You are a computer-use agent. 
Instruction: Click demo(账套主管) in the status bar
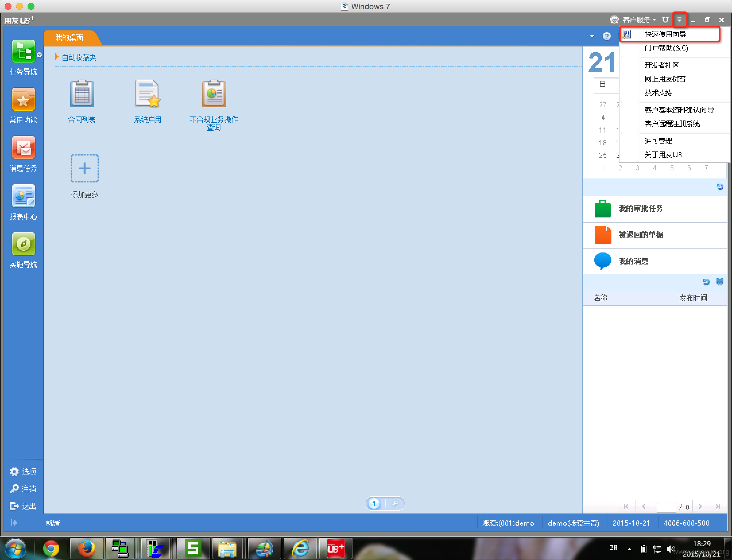pyautogui.click(x=573, y=523)
